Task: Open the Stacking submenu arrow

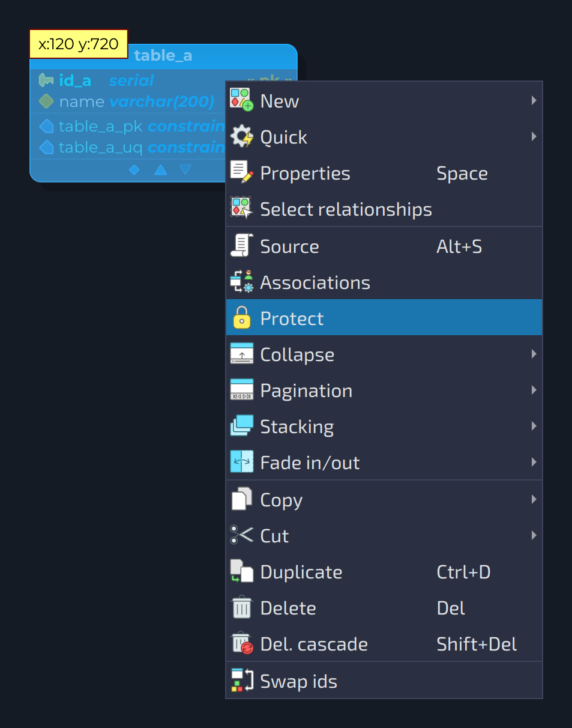Action: tap(534, 426)
